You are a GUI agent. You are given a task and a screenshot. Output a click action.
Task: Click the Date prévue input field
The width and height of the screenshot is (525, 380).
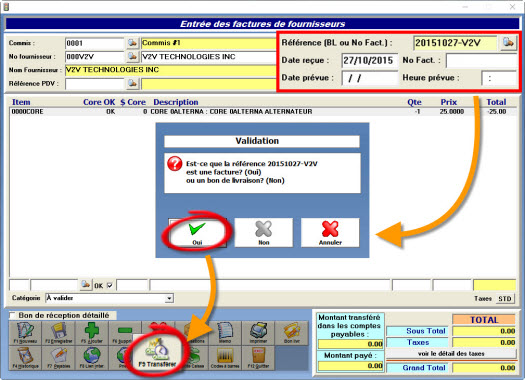(x=370, y=78)
